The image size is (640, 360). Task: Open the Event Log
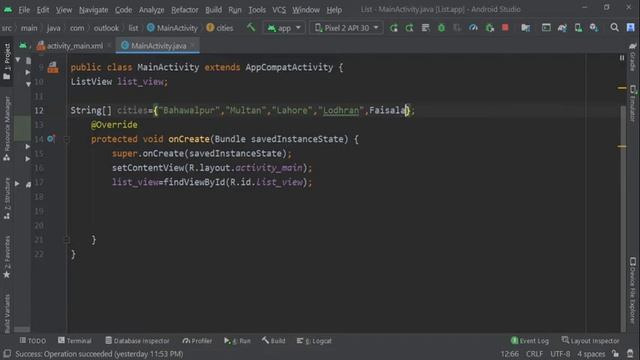529,340
